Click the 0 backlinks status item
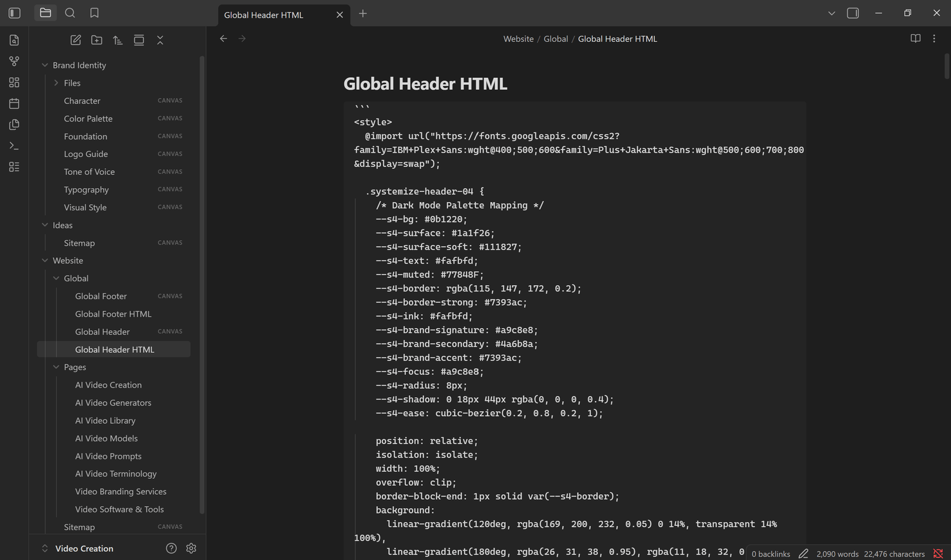 (771, 554)
